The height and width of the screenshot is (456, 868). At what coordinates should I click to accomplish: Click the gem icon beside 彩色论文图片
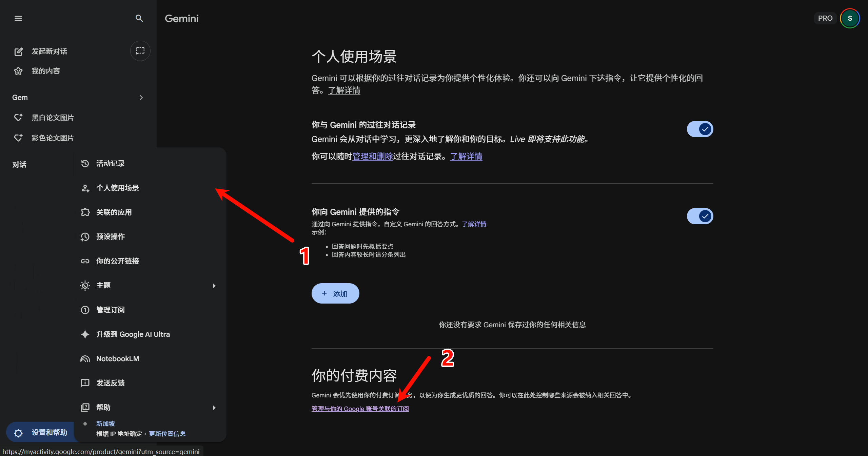click(x=18, y=138)
